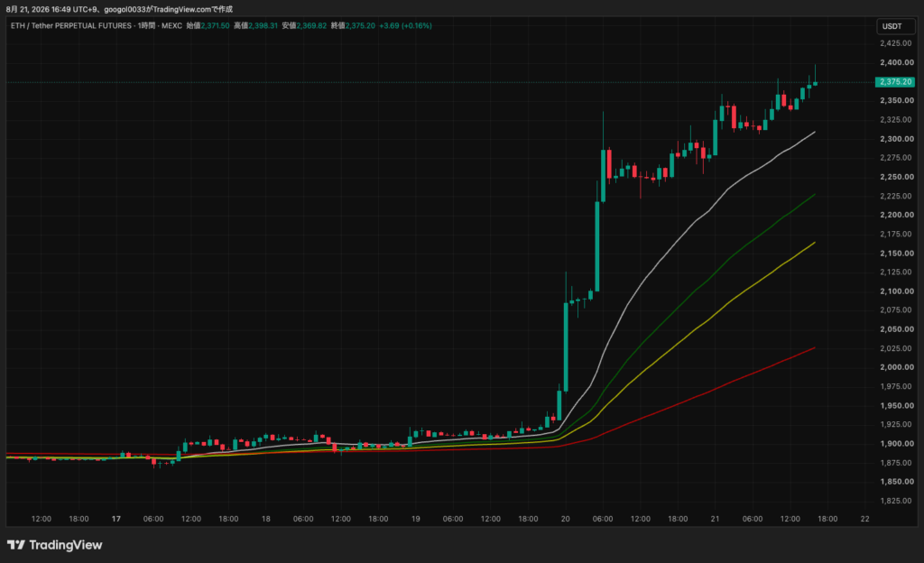Image resolution: width=924 pixels, height=563 pixels.
Task: Click the 2,150.00 price axis label
Action: [897, 254]
